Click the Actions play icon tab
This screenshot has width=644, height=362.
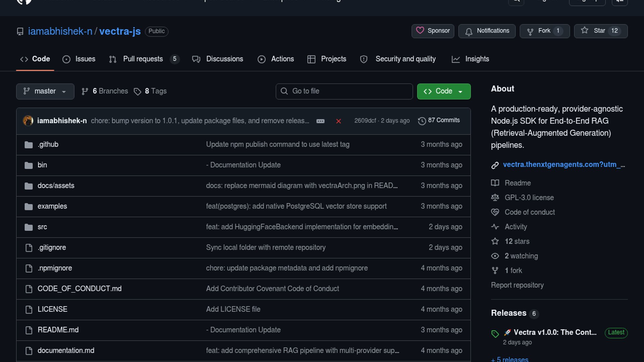[x=276, y=59]
